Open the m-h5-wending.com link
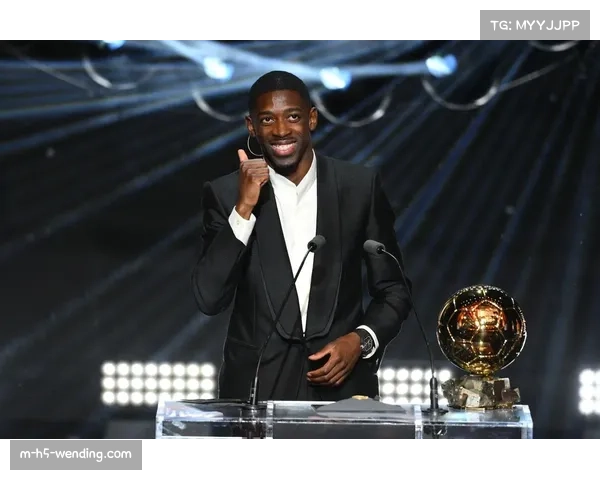The width and height of the screenshot is (600, 480). pyautogui.click(x=76, y=455)
